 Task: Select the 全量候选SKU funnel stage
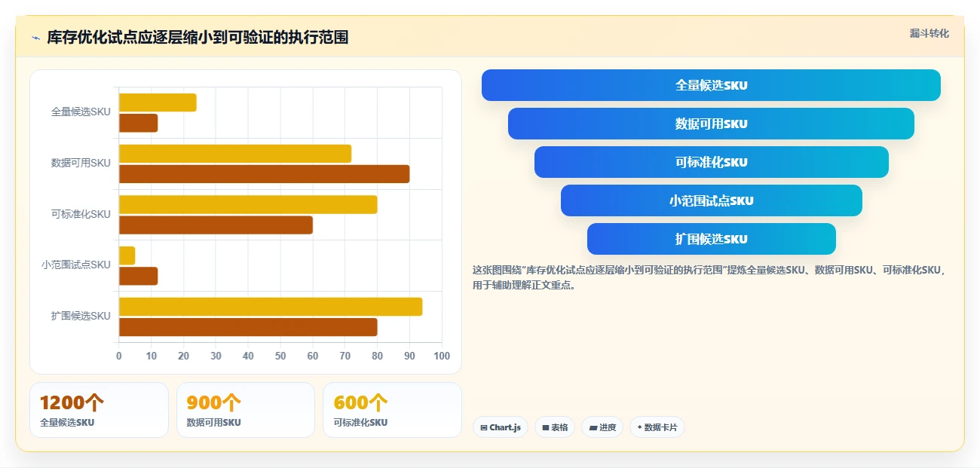pyautogui.click(x=711, y=85)
